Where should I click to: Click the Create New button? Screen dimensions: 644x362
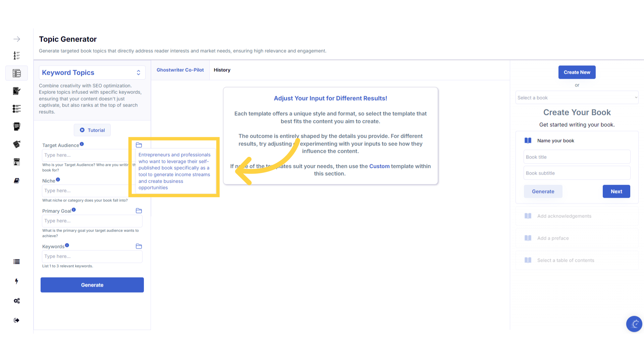577,72
